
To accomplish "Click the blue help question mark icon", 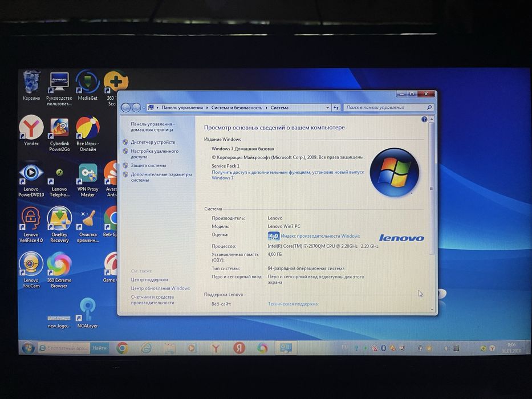I will (424, 120).
